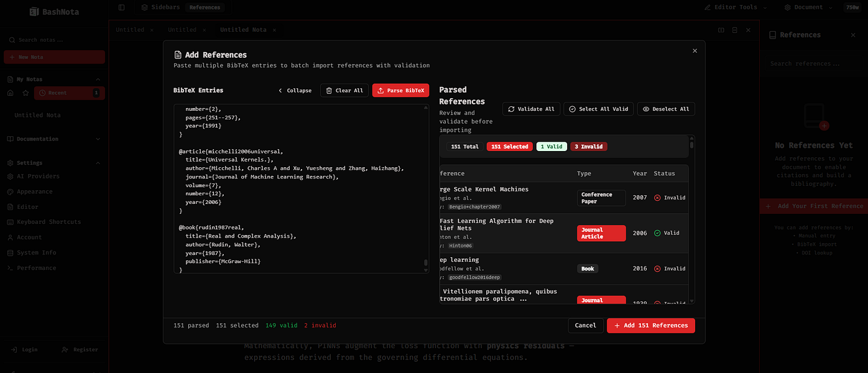This screenshot has width=868, height=373.
Task: Click the Type column header
Action: [x=584, y=173]
